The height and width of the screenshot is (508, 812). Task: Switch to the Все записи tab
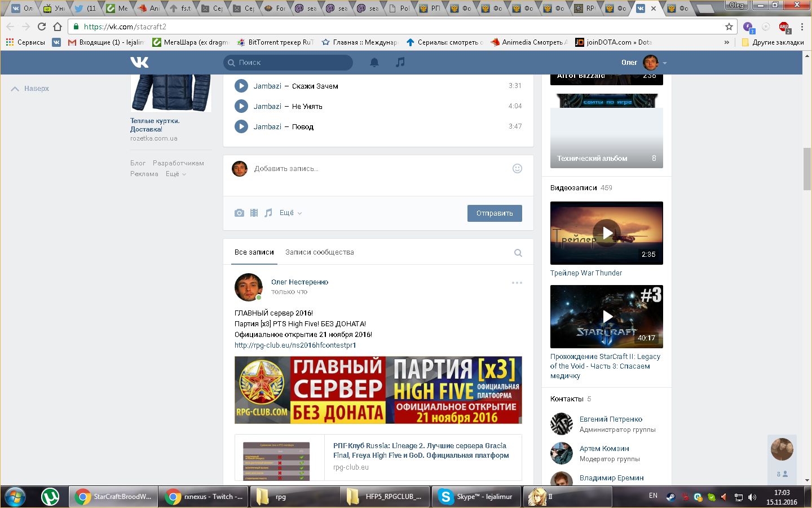coord(254,252)
